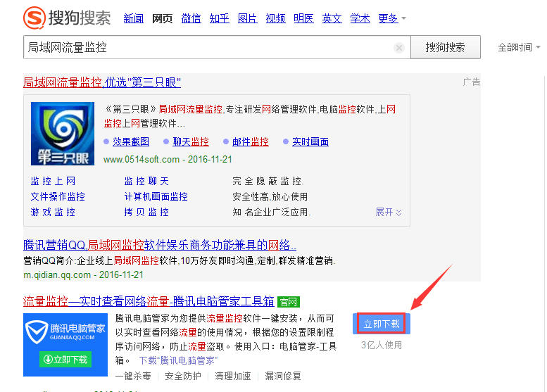Click the 搜狗搜索 search button

click(x=446, y=47)
